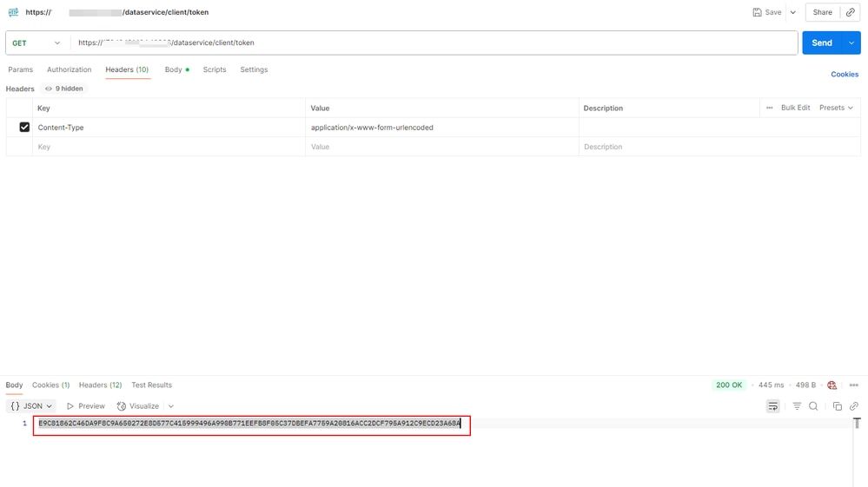Click the Save button label
The width and height of the screenshot is (868, 487).
coord(773,12)
